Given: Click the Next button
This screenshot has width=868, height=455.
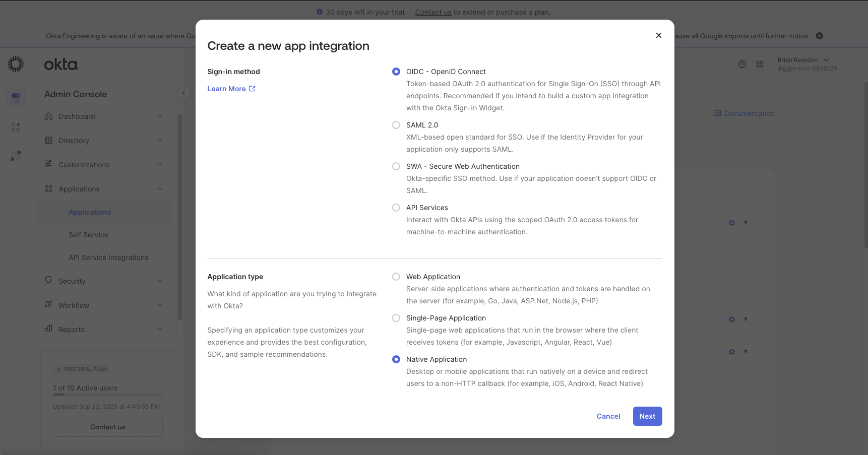Looking at the screenshot, I should (x=647, y=416).
